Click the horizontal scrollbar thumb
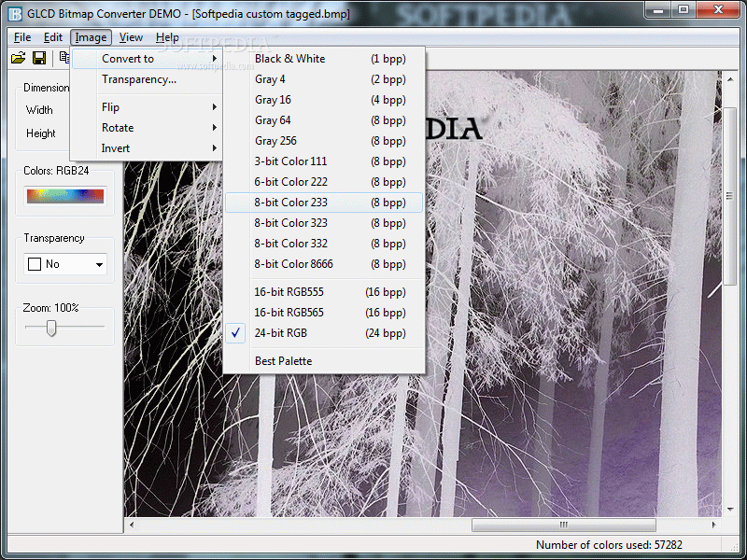747x560 pixels. pos(564,525)
